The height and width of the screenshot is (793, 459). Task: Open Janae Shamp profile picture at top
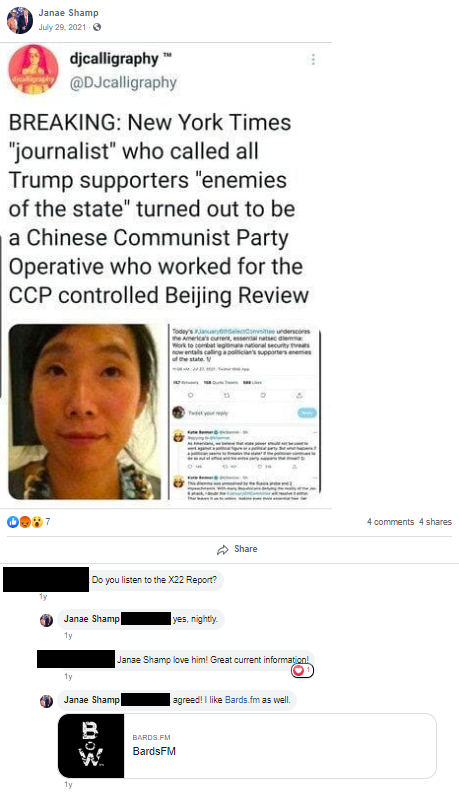(x=20, y=20)
